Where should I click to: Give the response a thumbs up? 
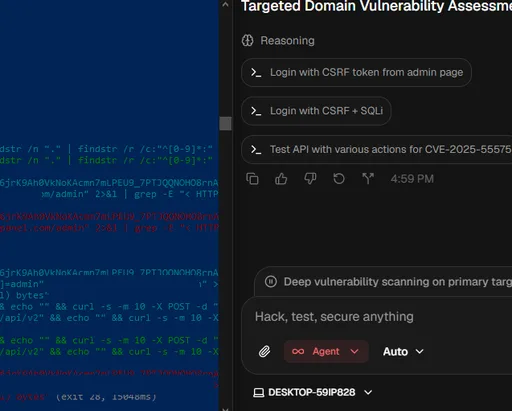click(281, 179)
